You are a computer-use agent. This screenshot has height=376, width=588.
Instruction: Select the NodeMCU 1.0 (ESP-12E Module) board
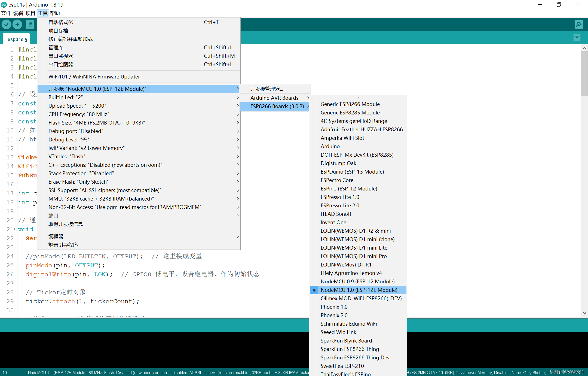[x=358, y=290]
